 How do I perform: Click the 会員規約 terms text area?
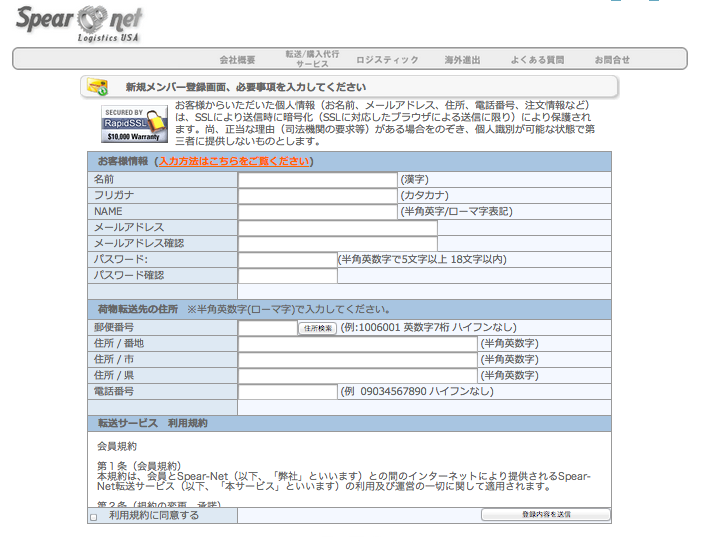pos(349,470)
